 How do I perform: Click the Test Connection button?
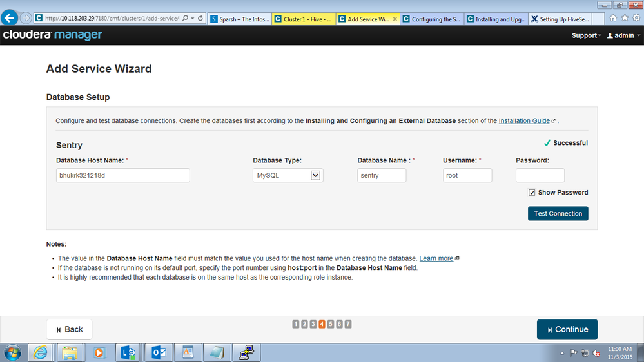click(558, 213)
